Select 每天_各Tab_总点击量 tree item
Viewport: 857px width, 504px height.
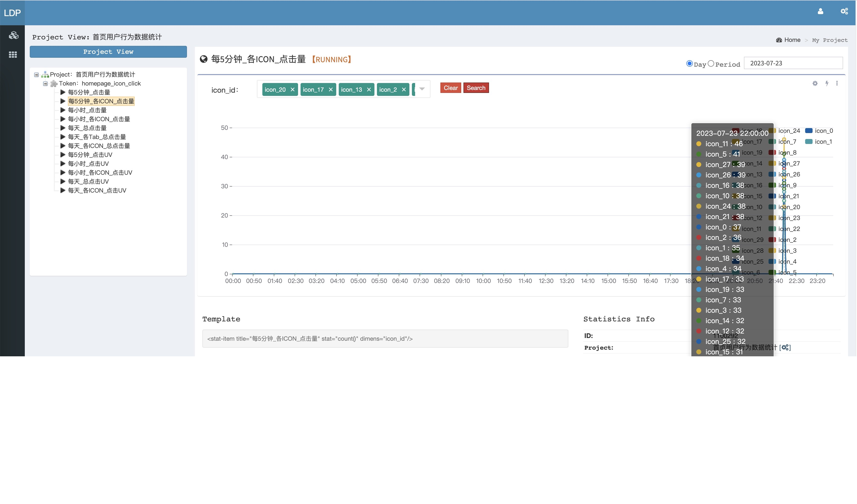(x=97, y=137)
